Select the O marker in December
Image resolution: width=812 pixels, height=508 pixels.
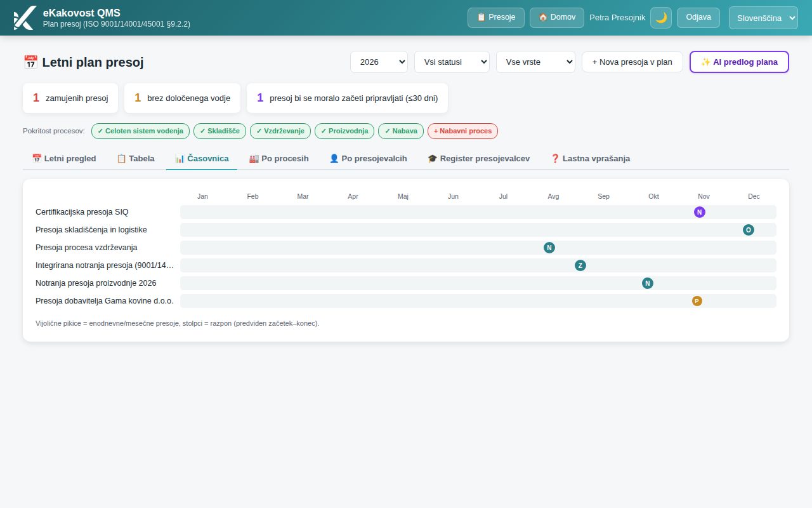[x=749, y=230]
